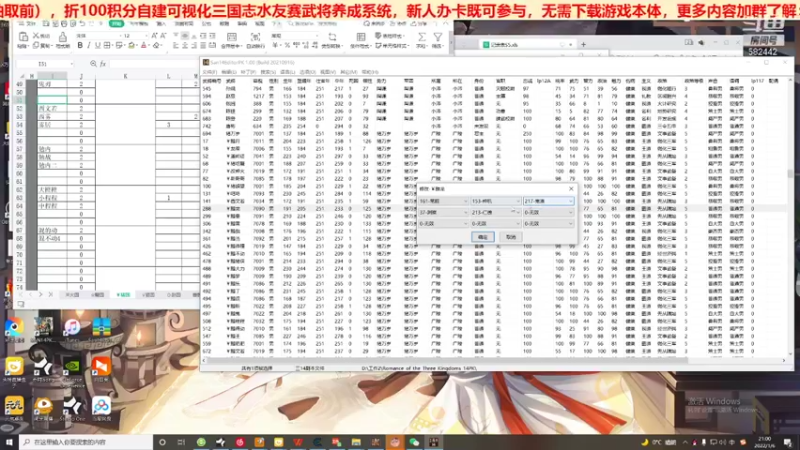Click the filter funnel icon
800x450 pixels.
(438, 37)
